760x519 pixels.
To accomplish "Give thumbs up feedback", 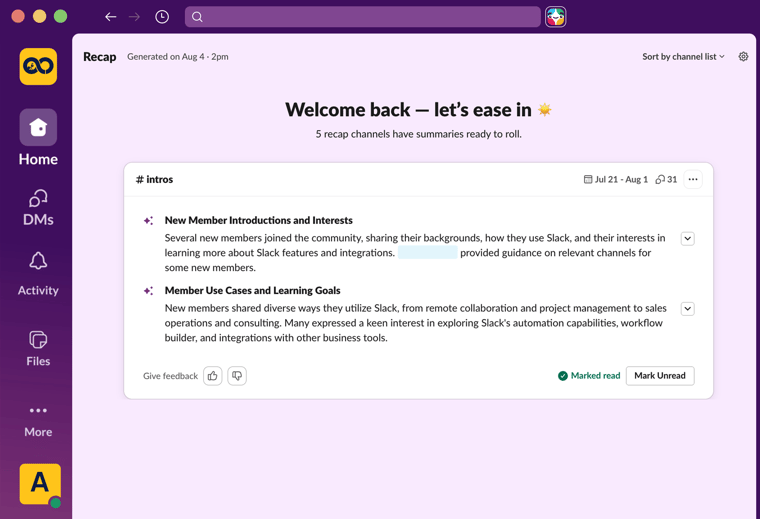I will (212, 376).
